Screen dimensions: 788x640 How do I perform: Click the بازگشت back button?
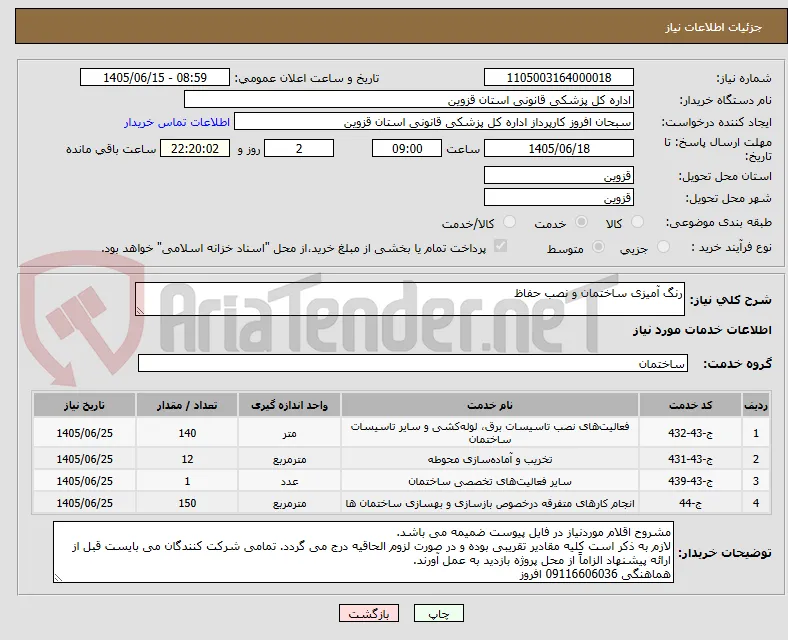[x=369, y=613]
